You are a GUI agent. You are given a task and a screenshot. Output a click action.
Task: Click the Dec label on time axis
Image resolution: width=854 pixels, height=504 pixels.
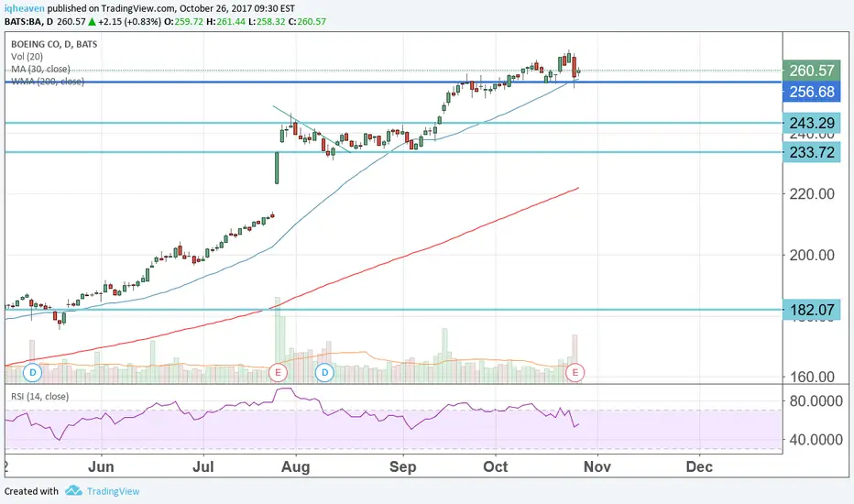pyautogui.click(x=699, y=467)
